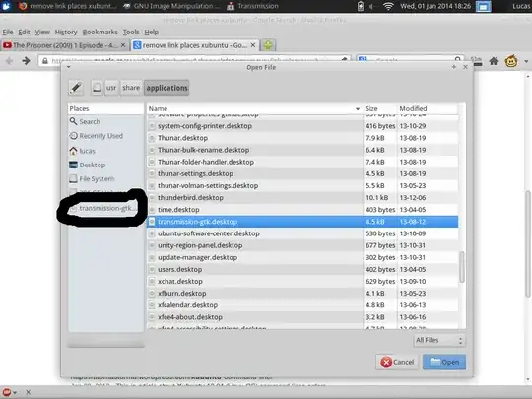Image resolution: width=532 pixels, height=399 pixels.
Task: Switch to Transmission taskbar item
Action: (253, 6)
